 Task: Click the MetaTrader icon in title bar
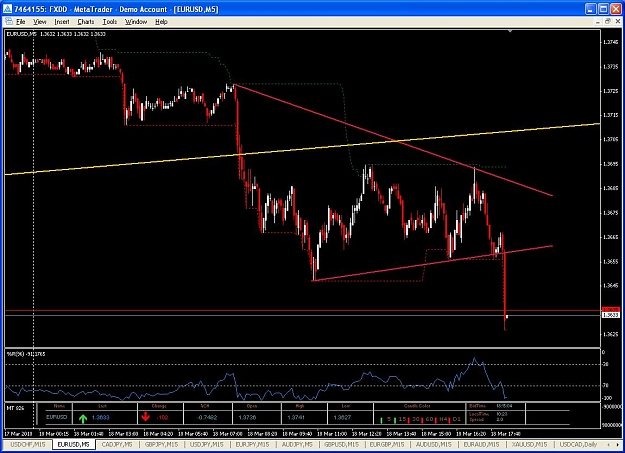(x=7, y=9)
